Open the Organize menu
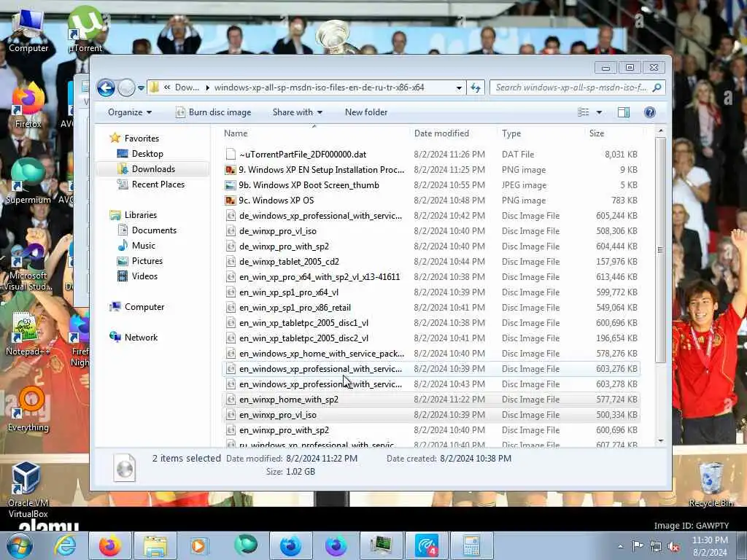Image resolution: width=747 pixels, height=560 pixels. [130, 112]
